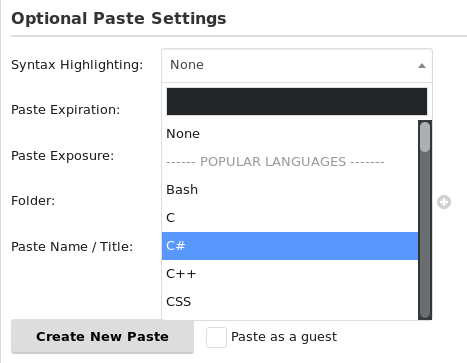The image size is (467, 363).
Task: Click the dropdown list scrollbar thumb
Action: click(x=425, y=137)
